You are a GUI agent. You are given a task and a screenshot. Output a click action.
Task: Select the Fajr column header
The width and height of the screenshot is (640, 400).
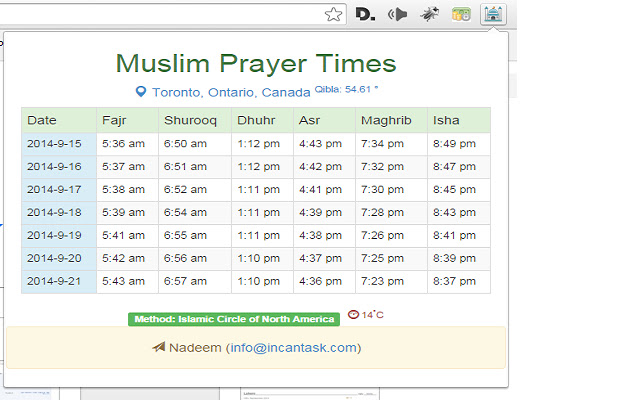[127, 120]
